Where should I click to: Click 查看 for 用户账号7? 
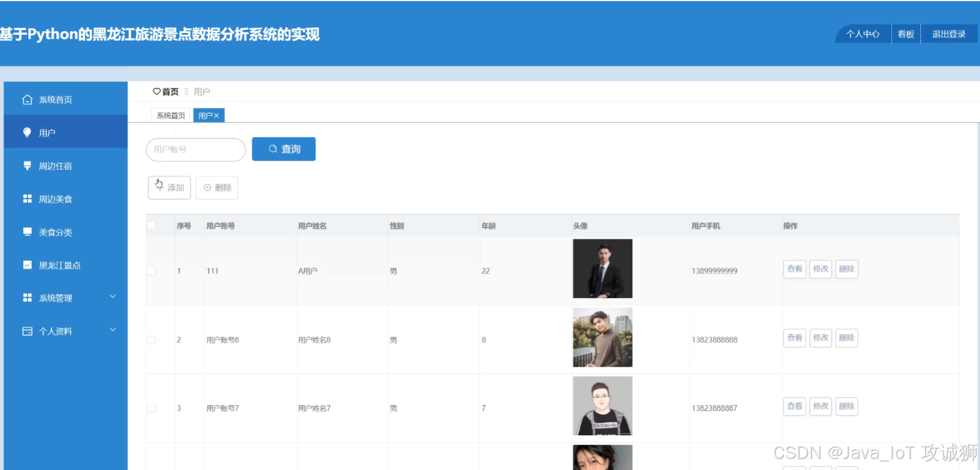(795, 406)
